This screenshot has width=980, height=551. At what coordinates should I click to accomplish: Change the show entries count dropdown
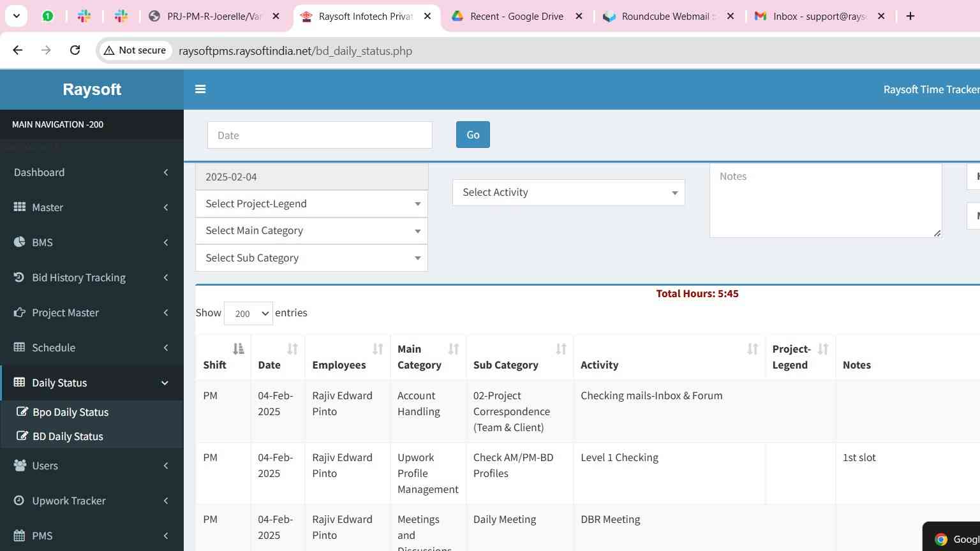pyautogui.click(x=248, y=313)
